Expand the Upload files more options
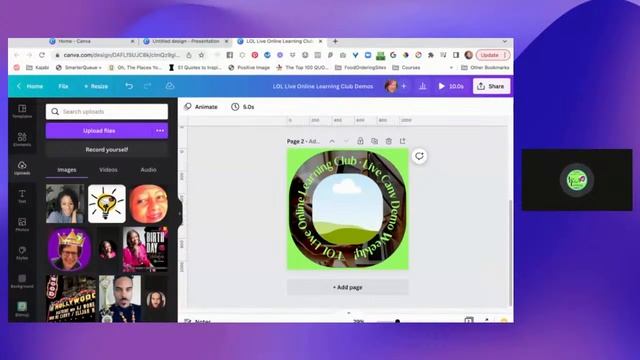 coord(160,131)
